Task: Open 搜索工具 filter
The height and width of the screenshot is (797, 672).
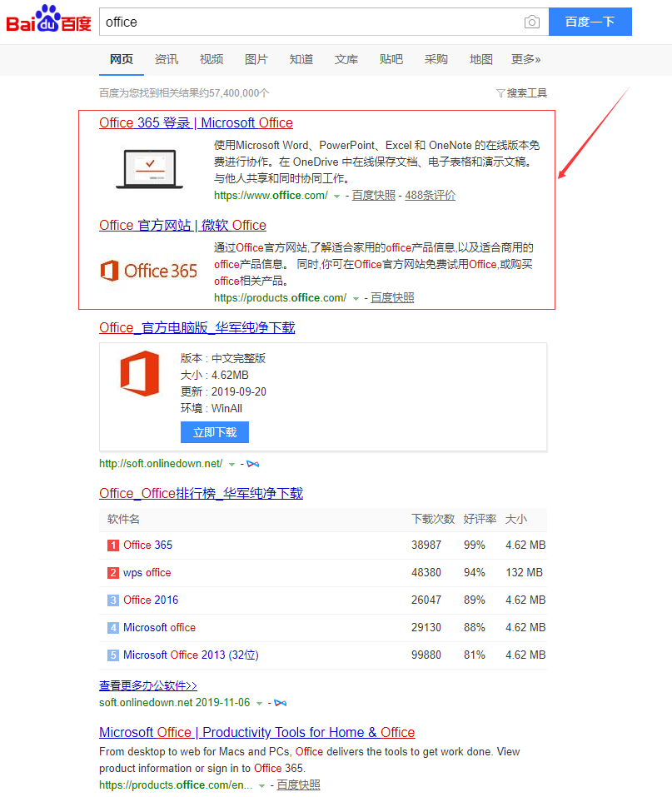Action: [x=521, y=93]
